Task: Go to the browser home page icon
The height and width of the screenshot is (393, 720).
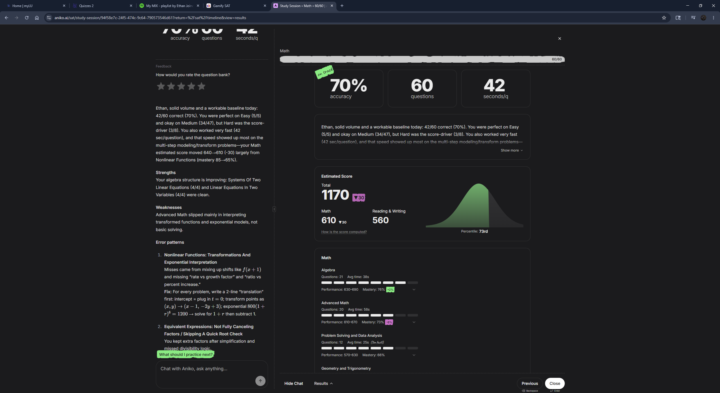Action: coord(37,17)
